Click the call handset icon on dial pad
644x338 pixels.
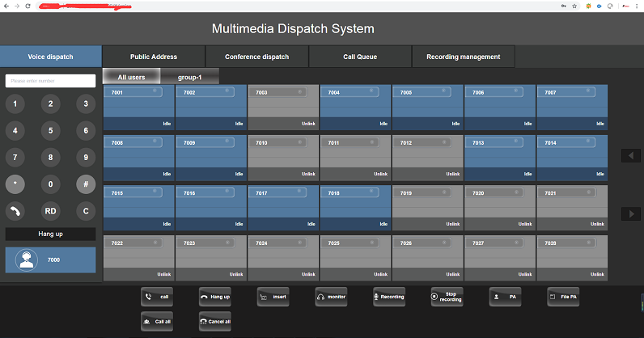click(15, 210)
